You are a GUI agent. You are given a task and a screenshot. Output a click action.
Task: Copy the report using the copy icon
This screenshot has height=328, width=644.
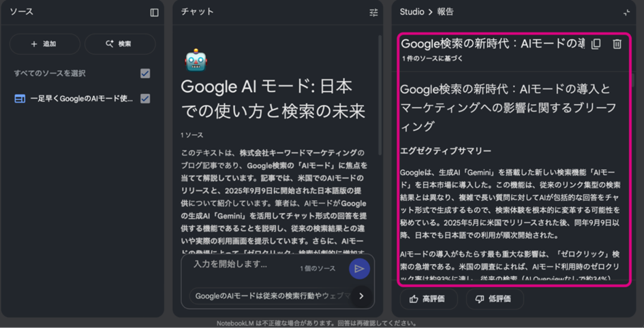[x=596, y=44]
